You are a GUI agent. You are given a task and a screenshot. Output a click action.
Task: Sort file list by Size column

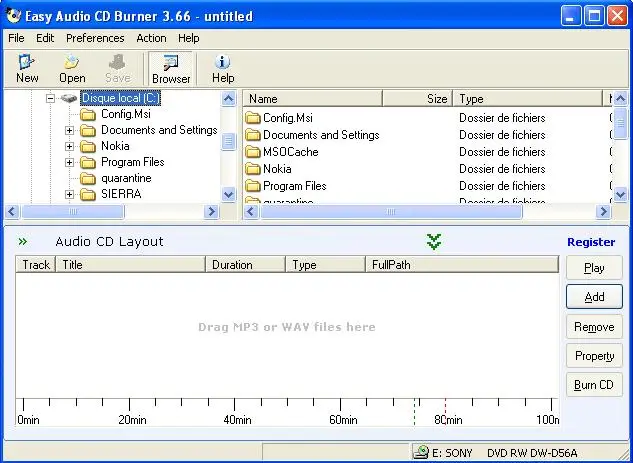pos(417,99)
